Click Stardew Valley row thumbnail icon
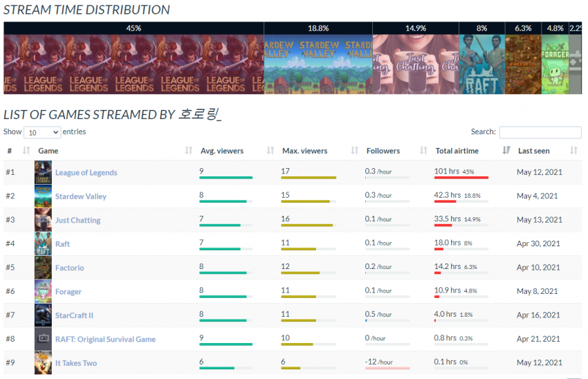 [x=43, y=196]
